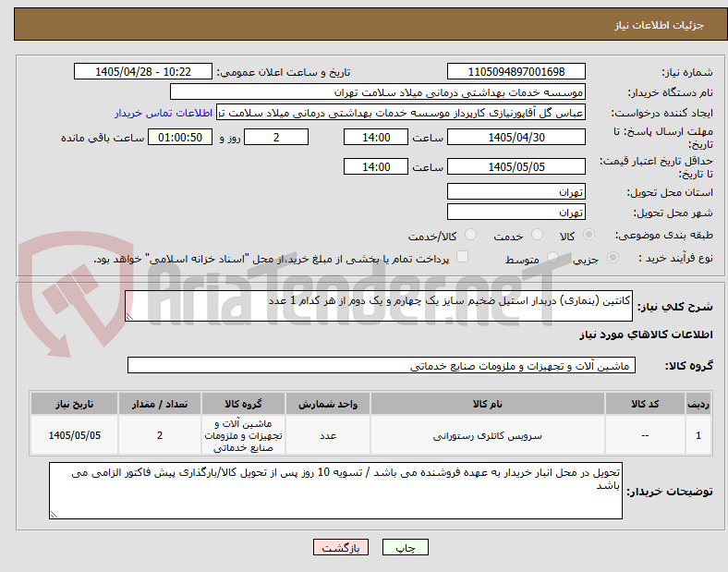Click the سرویس کاتلری رستورانی cell
Screen dimensions: 728x572
click(488, 435)
